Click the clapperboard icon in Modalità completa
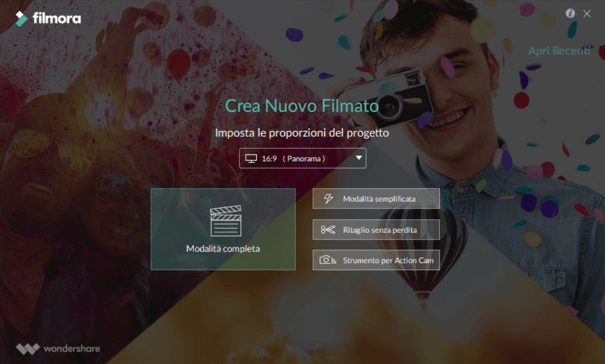This screenshot has height=364, width=605. point(226,220)
